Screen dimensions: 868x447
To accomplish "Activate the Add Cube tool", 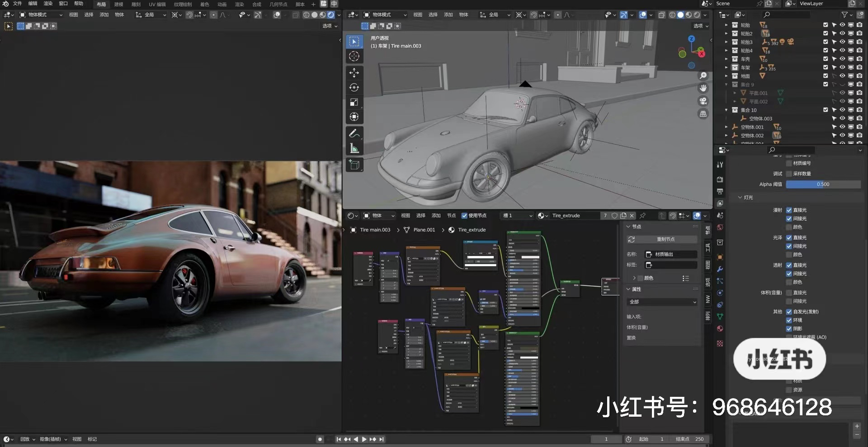I will 354,165.
